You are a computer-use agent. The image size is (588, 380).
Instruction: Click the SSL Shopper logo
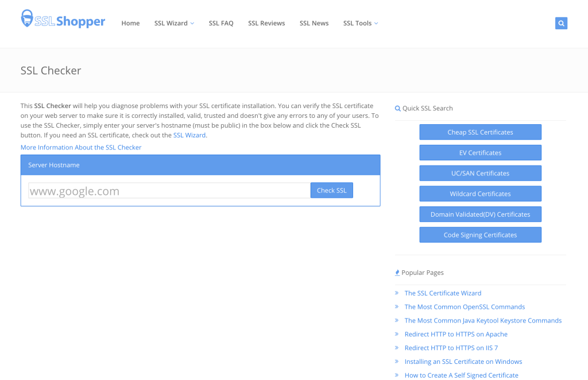tap(63, 21)
